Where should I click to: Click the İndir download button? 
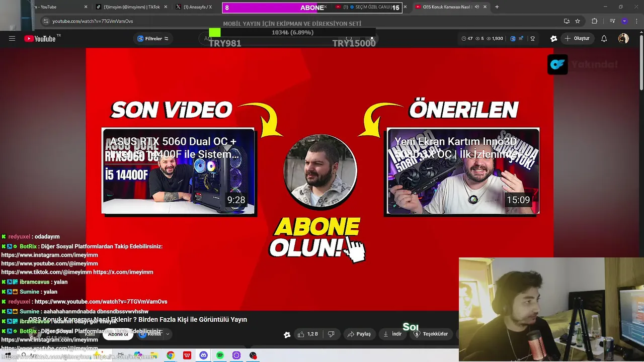tap(392, 334)
